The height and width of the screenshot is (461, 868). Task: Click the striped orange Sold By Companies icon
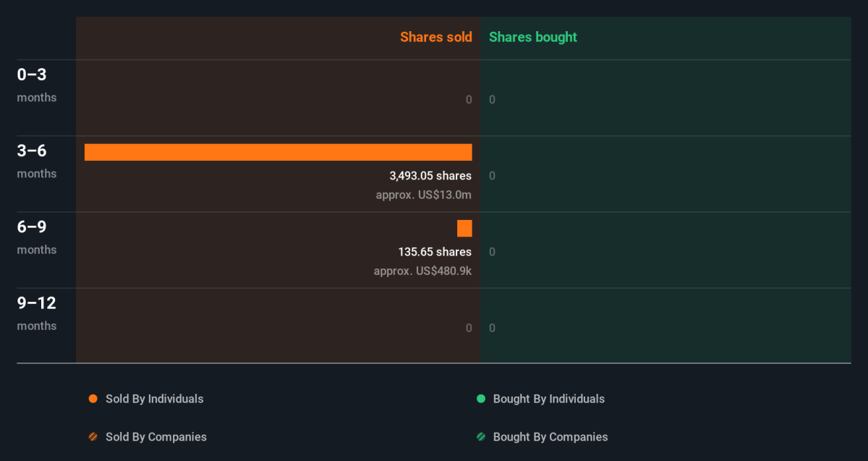(x=93, y=437)
